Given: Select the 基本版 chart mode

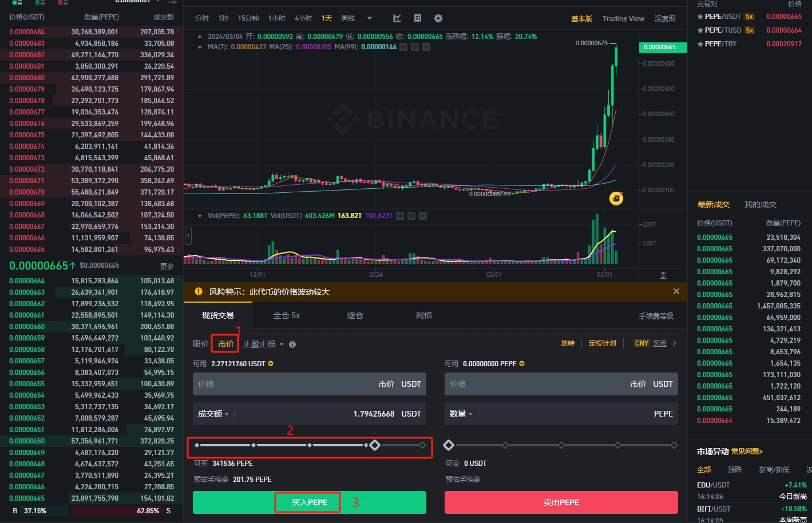Looking at the screenshot, I should pos(581,19).
